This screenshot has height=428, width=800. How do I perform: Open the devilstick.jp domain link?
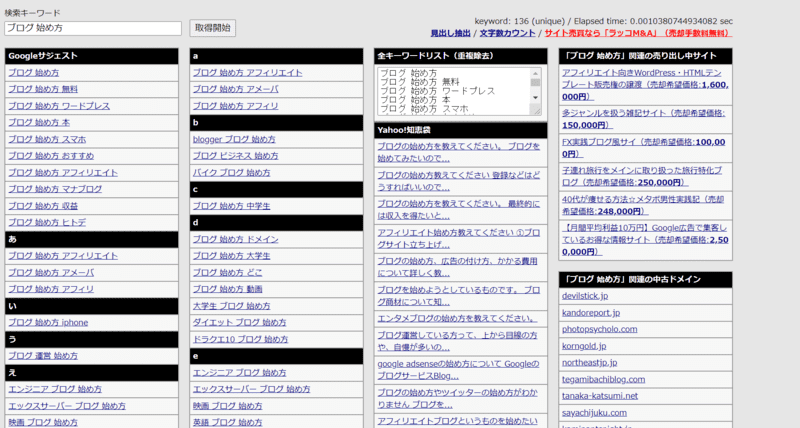585,296
